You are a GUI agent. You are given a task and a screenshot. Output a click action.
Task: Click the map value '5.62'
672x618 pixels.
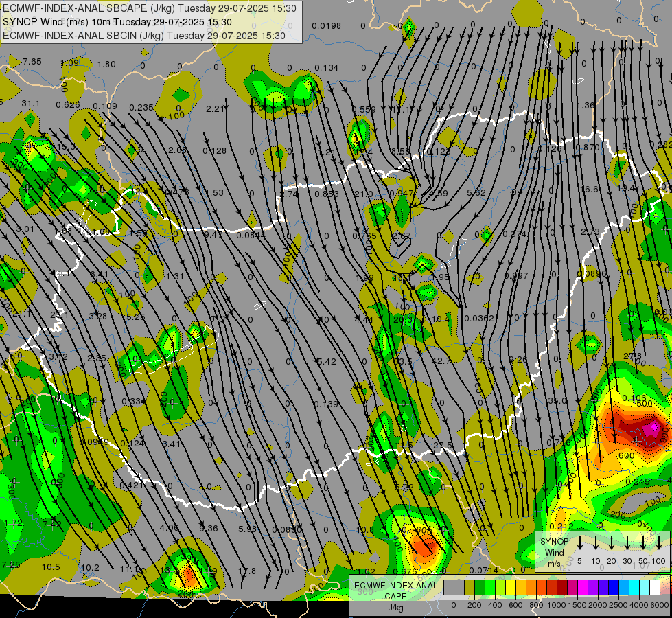click(476, 193)
